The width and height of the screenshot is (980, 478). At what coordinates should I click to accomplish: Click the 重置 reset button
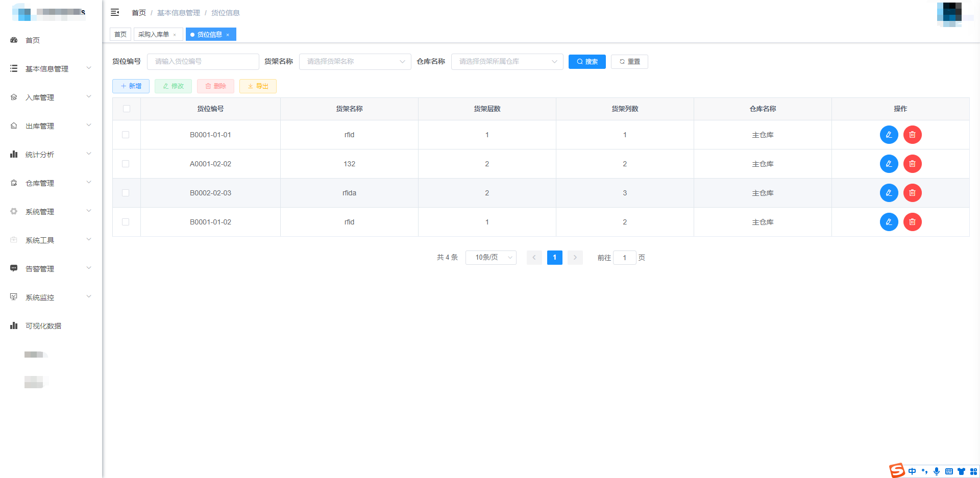[629, 62]
